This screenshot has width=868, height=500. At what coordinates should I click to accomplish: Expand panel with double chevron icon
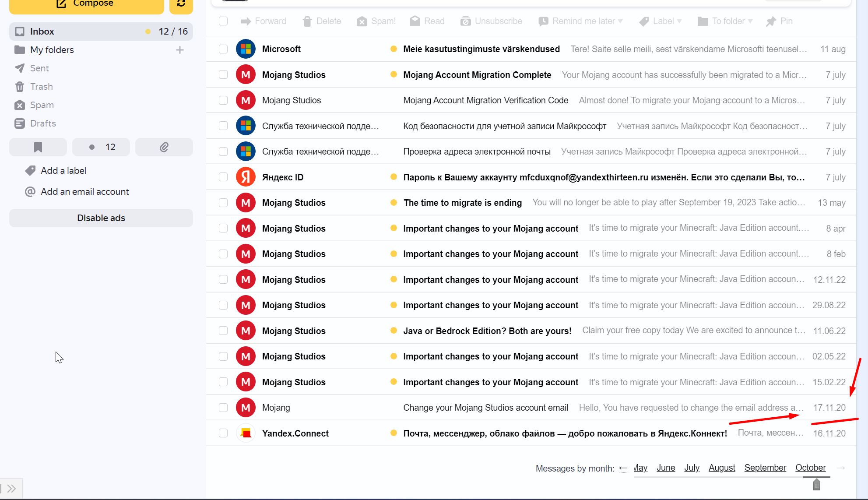pos(11,489)
